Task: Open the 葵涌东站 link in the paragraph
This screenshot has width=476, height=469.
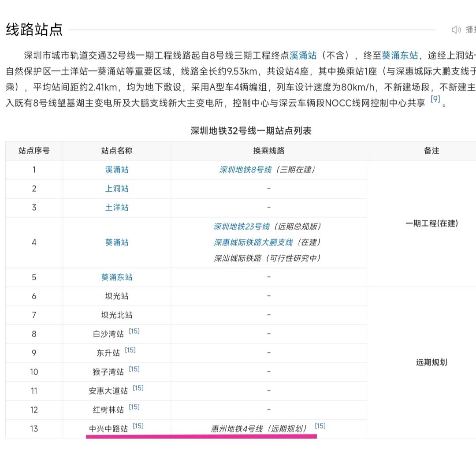Action: [400, 55]
